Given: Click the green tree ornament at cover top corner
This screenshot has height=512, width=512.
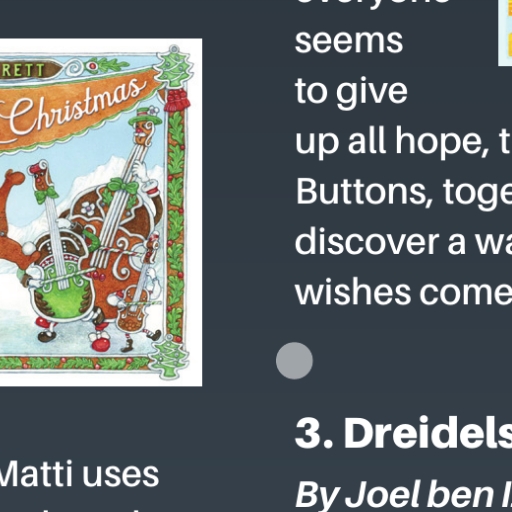Looking at the screenshot, I should point(174,67).
